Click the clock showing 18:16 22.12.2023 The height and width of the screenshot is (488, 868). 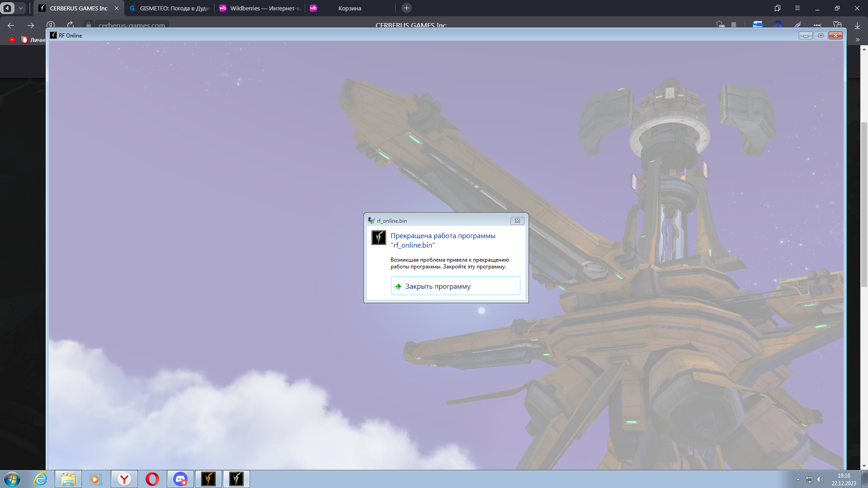[x=844, y=479]
